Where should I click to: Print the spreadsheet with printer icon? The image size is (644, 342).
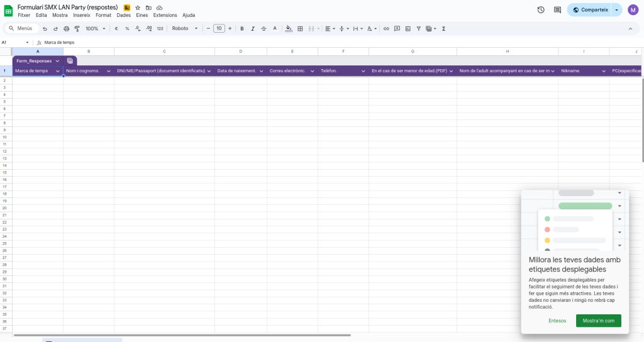click(66, 28)
